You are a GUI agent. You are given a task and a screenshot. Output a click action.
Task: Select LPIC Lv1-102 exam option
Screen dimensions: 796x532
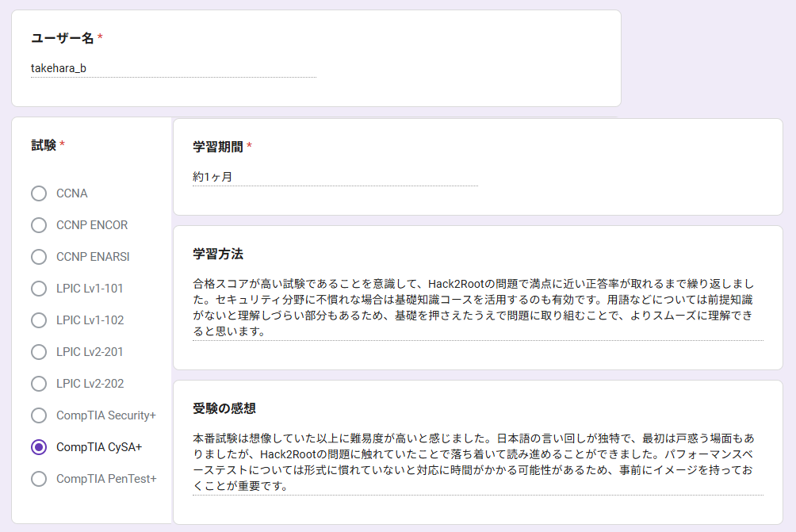(x=39, y=320)
